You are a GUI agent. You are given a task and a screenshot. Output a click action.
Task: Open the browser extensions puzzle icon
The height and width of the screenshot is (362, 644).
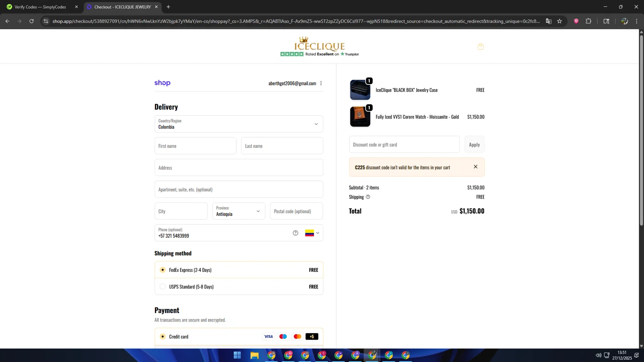click(x=588, y=21)
